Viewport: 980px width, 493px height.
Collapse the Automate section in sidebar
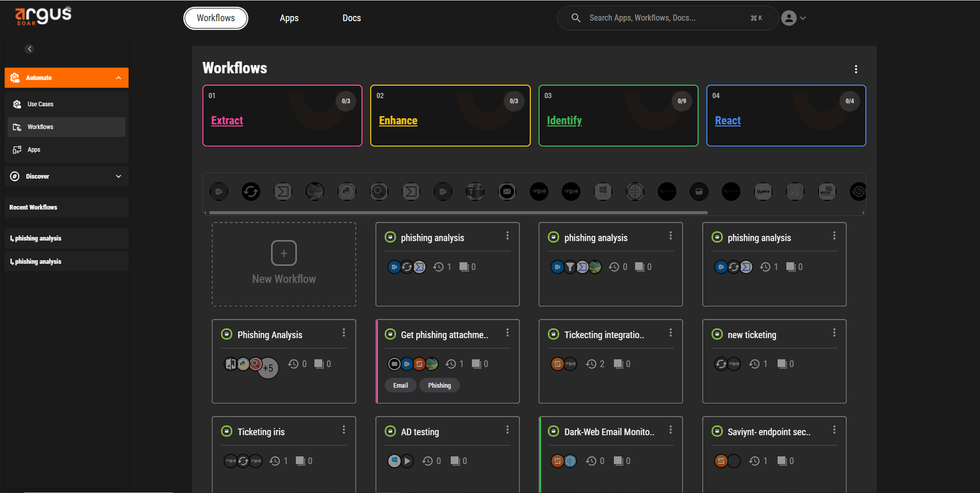point(118,78)
